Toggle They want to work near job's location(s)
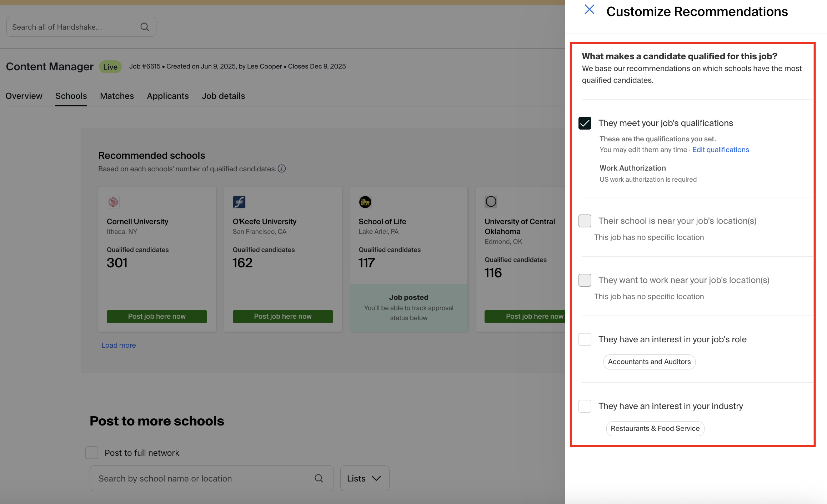 pos(585,280)
